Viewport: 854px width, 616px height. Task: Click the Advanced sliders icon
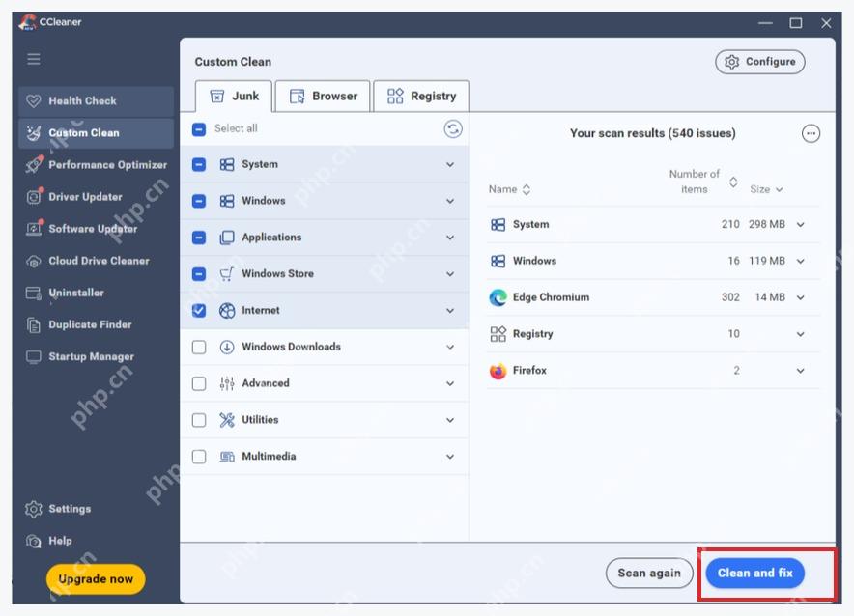click(227, 383)
